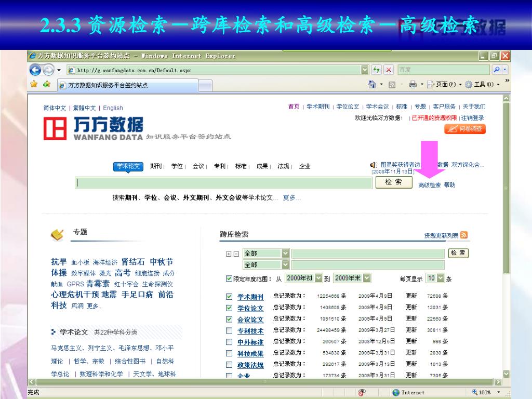The height and width of the screenshot is (399, 532).
Task: Select the 学位 search tab
Action: click(177, 166)
